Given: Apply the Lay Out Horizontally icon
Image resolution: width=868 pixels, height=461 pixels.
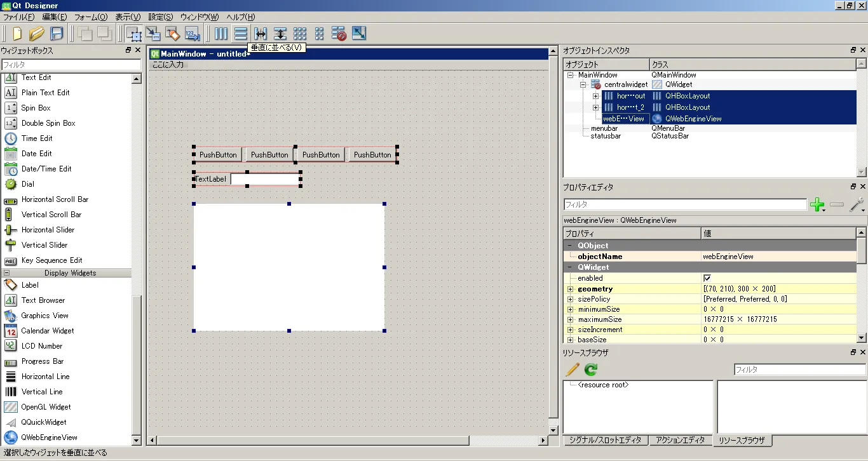Looking at the screenshot, I should tap(221, 34).
